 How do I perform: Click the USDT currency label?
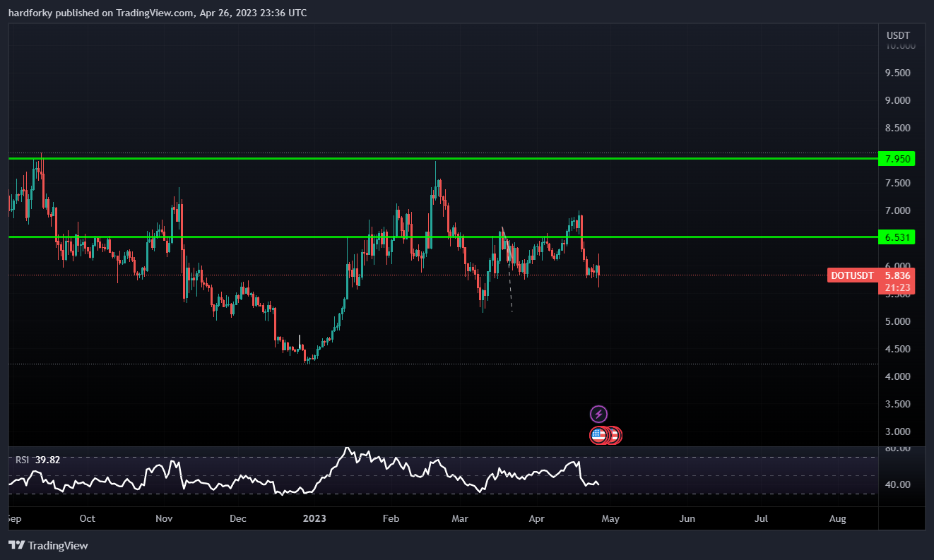[x=898, y=35]
